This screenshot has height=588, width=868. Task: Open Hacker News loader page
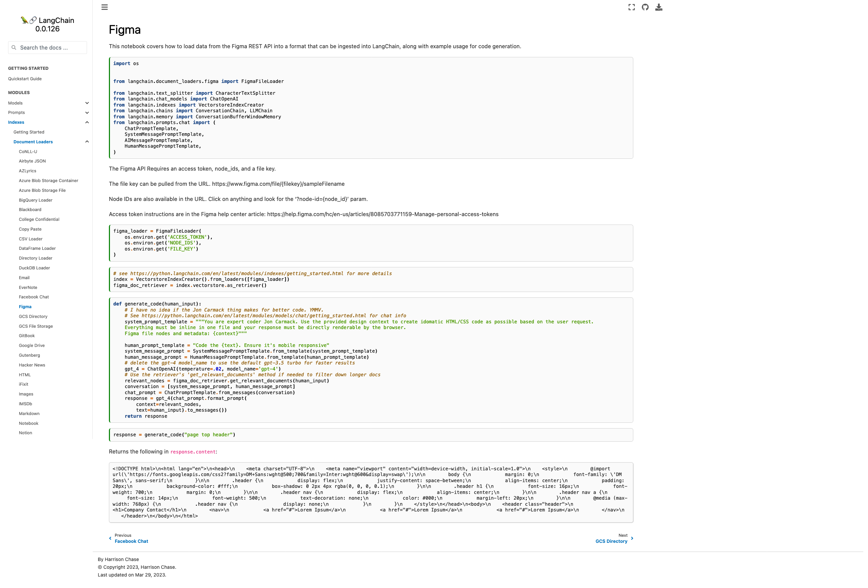(x=32, y=365)
